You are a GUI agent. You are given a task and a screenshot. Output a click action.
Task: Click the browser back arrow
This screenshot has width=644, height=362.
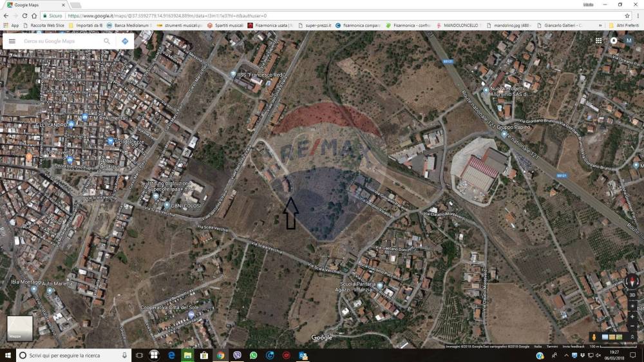pos(6,15)
